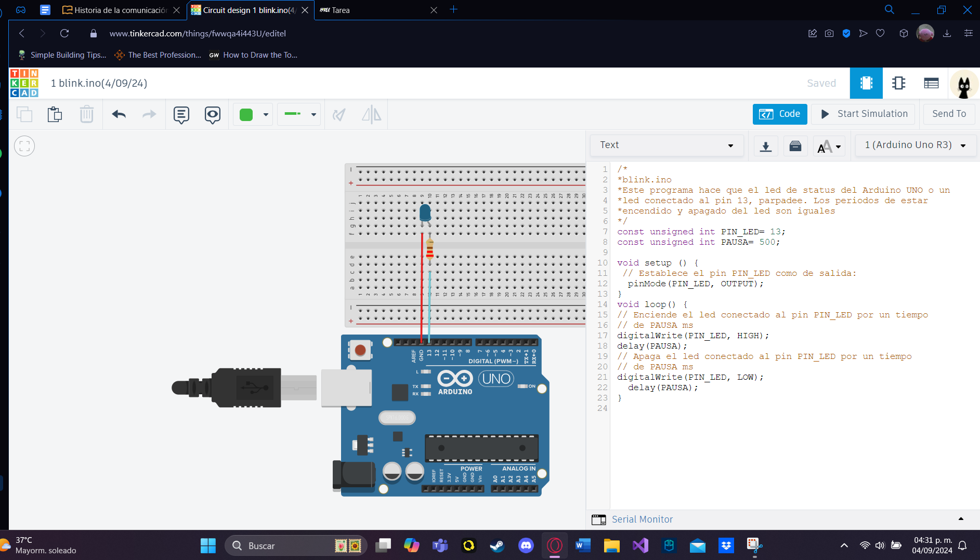Click the Send To button
The width and height of the screenshot is (980, 560).
coord(948,114)
